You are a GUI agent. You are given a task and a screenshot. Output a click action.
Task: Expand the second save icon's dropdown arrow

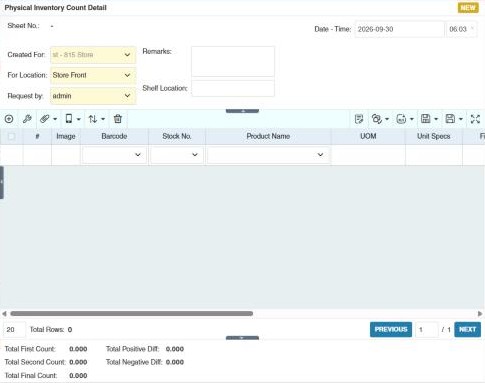point(461,119)
